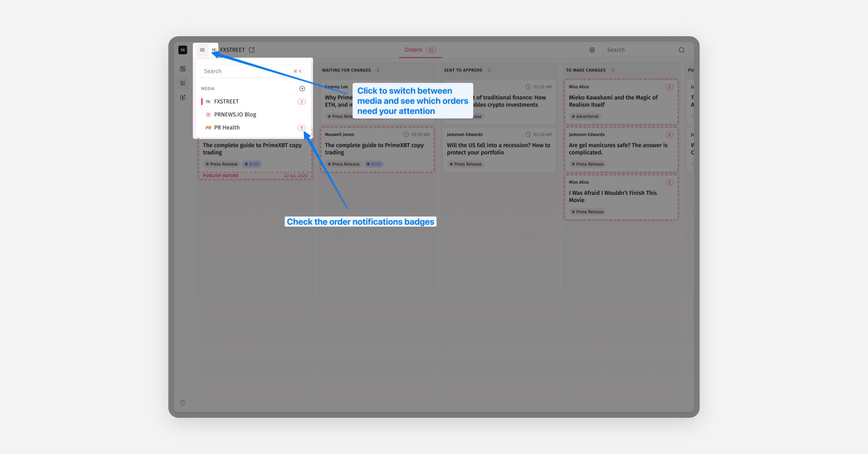Toggle the hamburger media switcher menu
Screen dimensions: 868x454
202,50
